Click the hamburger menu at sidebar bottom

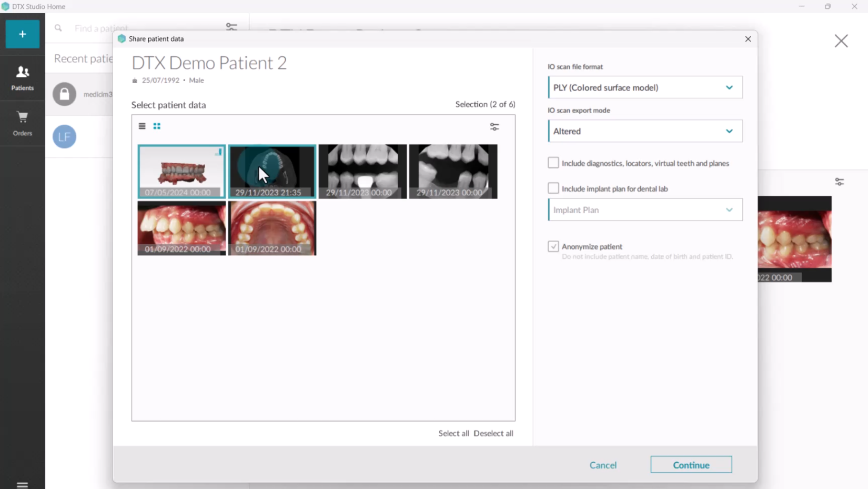point(22,484)
